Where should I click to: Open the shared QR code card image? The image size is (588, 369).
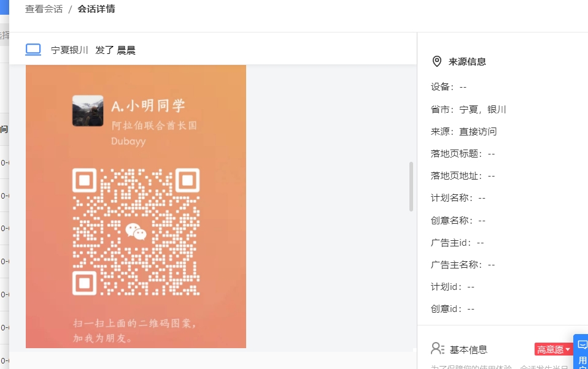click(x=136, y=207)
